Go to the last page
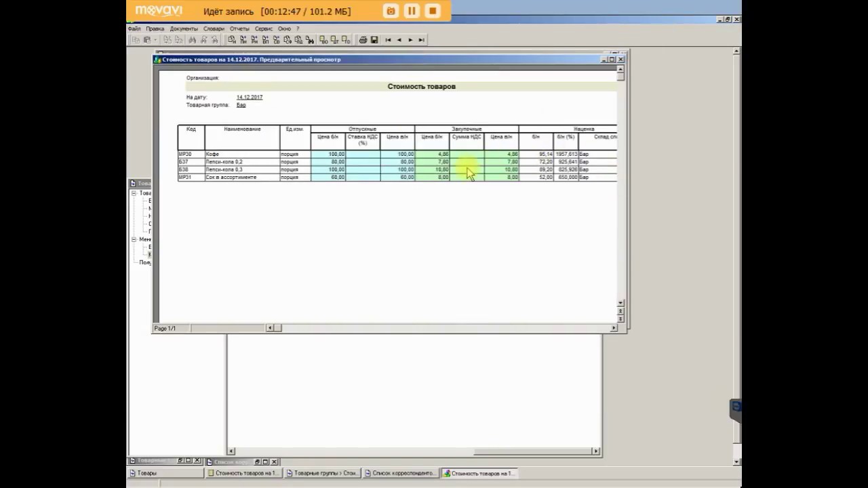The width and height of the screenshot is (868, 488). (x=421, y=40)
